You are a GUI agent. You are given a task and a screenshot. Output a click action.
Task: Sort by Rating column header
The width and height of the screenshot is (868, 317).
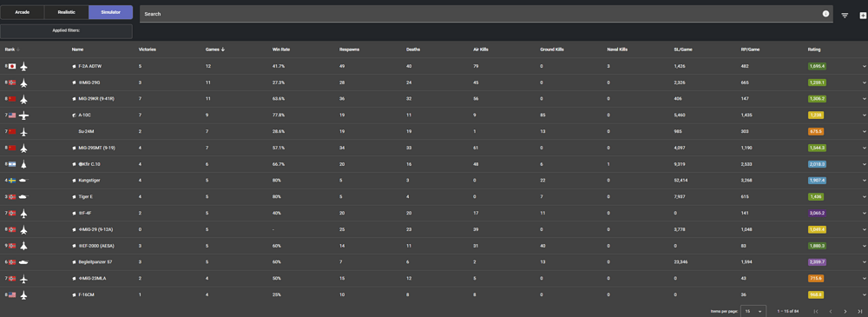(x=814, y=50)
